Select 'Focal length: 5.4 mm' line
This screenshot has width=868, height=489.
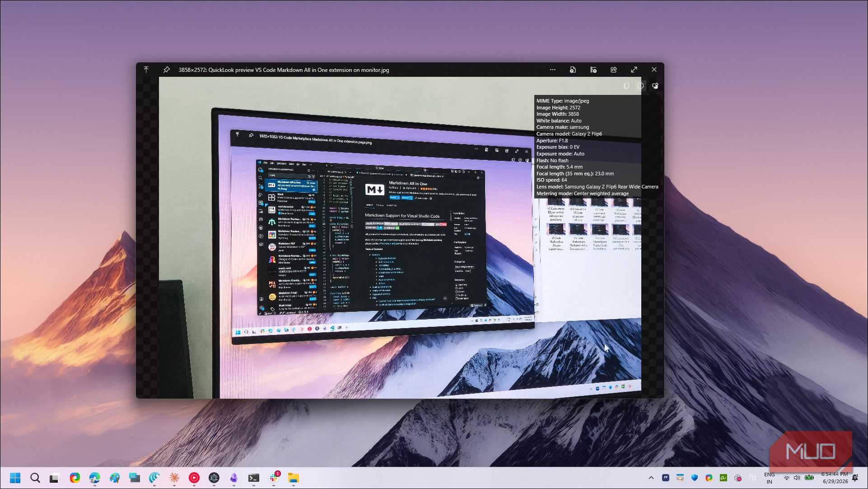tap(560, 167)
